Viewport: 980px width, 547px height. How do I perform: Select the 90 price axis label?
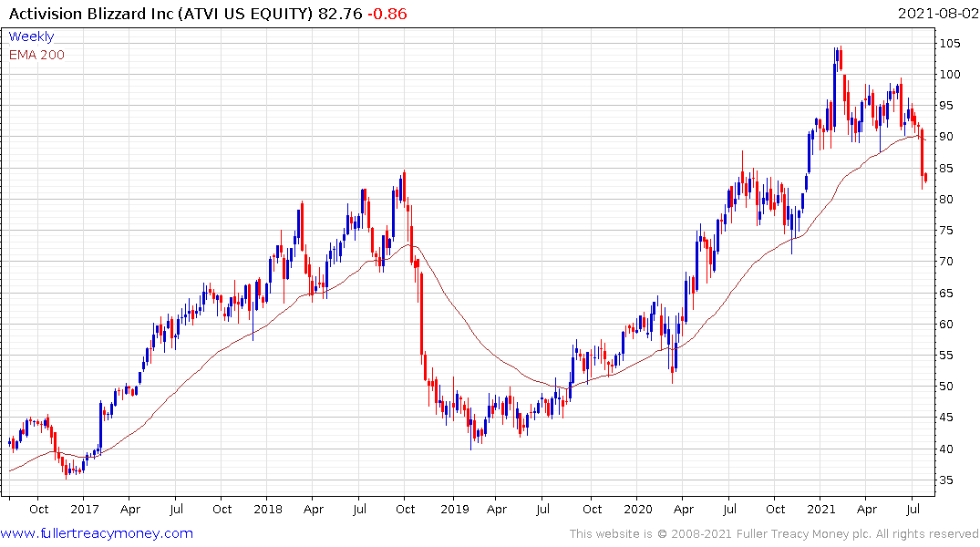pyautogui.click(x=946, y=137)
